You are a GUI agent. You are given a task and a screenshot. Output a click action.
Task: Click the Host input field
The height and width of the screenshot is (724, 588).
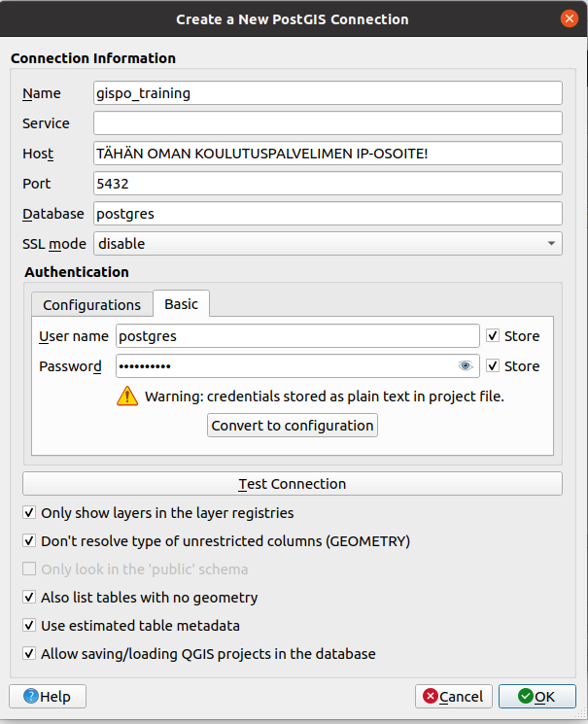[328, 154]
